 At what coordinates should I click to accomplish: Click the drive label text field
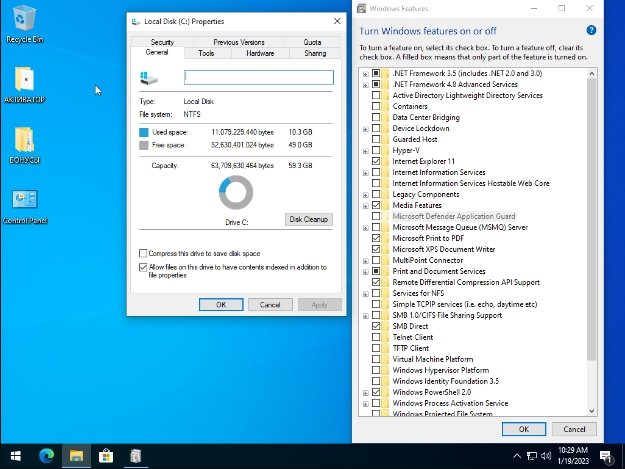pos(259,77)
